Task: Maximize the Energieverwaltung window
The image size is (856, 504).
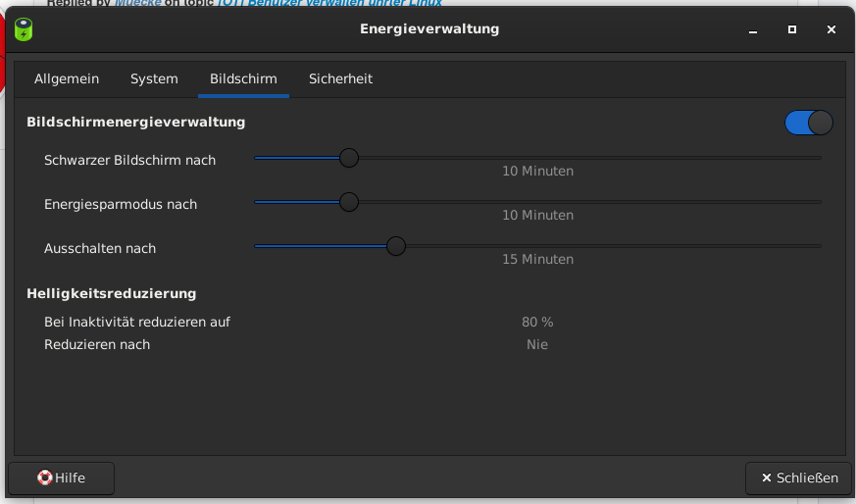Action: (792, 29)
